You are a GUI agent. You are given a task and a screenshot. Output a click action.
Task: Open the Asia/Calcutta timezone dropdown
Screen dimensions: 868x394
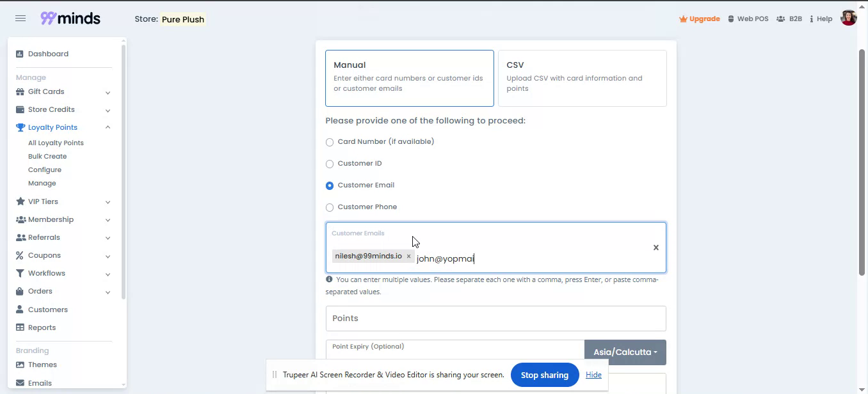click(x=625, y=352)
